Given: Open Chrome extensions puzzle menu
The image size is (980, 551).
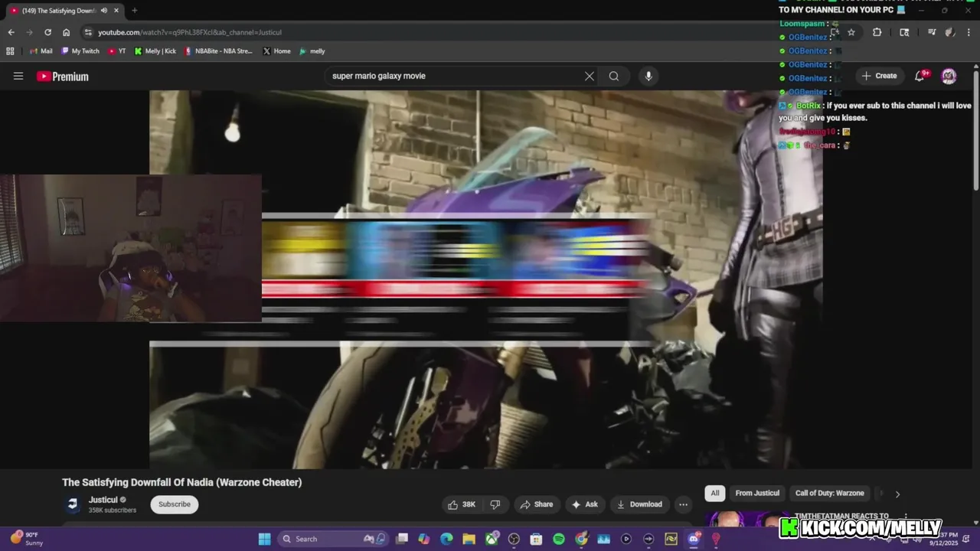Looking at the screenshot, I should (x=877, y=32).
